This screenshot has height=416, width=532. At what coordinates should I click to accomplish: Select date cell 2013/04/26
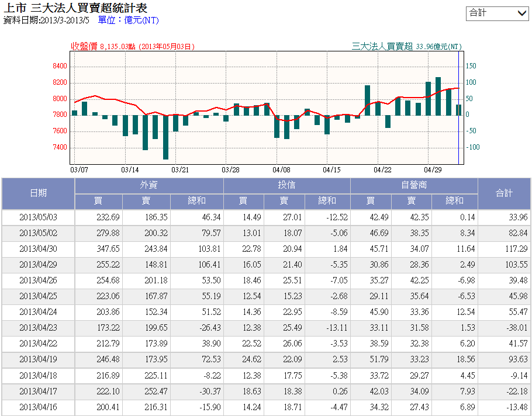pyautogui.click(x=39, y=280)
